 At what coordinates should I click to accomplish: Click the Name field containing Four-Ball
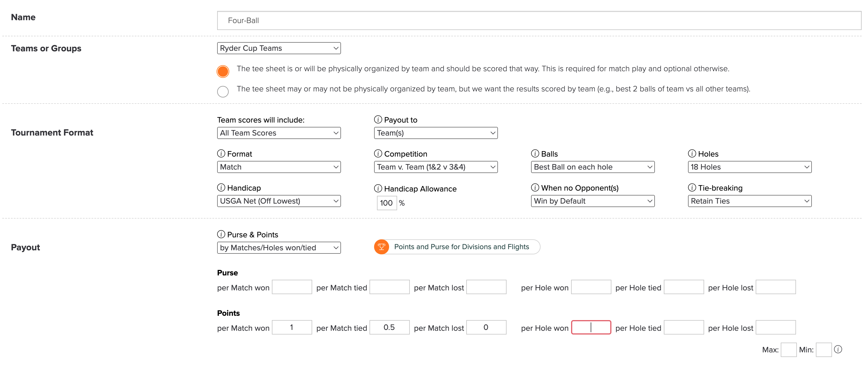(x=539, y=20)
